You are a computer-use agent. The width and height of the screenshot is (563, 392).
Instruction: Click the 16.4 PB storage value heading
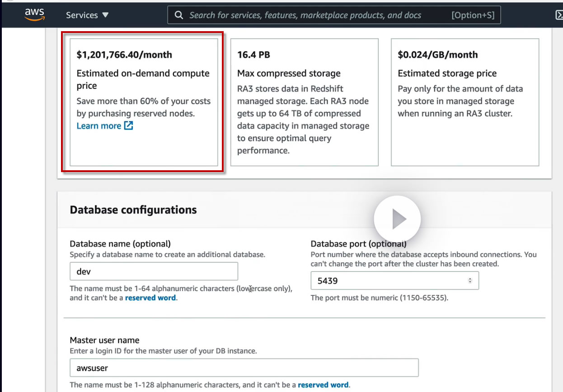[x=253, y=55]
